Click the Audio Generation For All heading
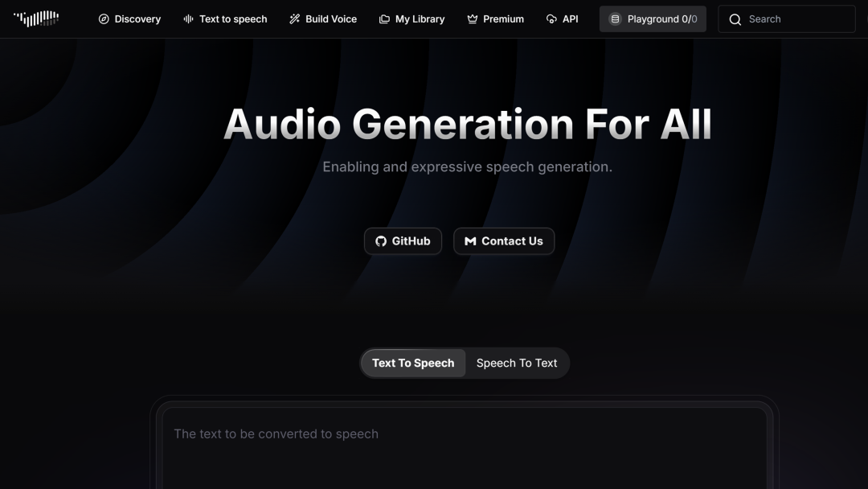The height and width of the screenshot is (489, 868). [x=467, y=124]
